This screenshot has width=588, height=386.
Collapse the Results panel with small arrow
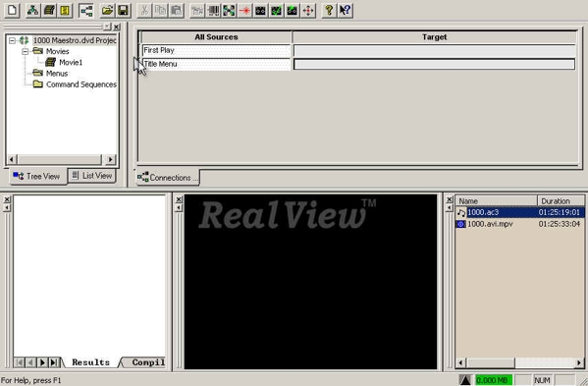click(7, 207)
